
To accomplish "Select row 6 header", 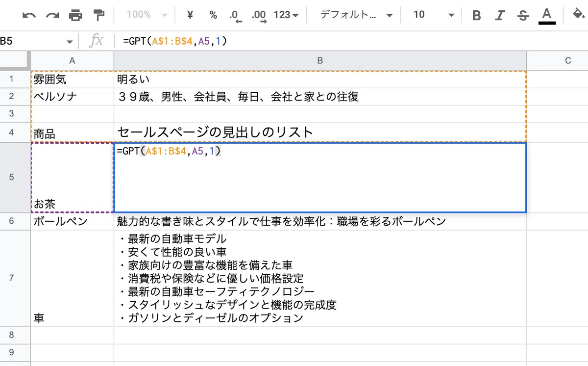I will (x=15, y=221).
